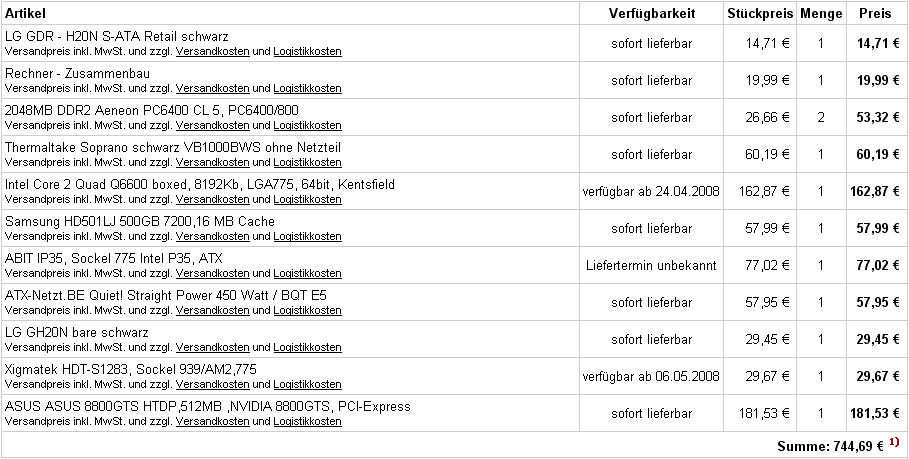The height and width of the screenshot is (459, 909).
Task: Click Logistikkosten link under 2048MB DDR2 Aeneon
Action: tap(307, 126)
